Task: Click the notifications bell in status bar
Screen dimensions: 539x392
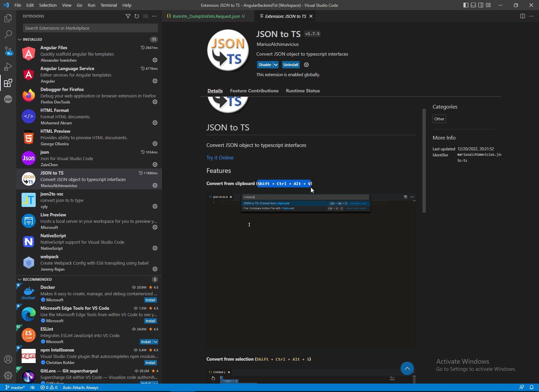Action: pyautogui.click(x=532, y=388)
